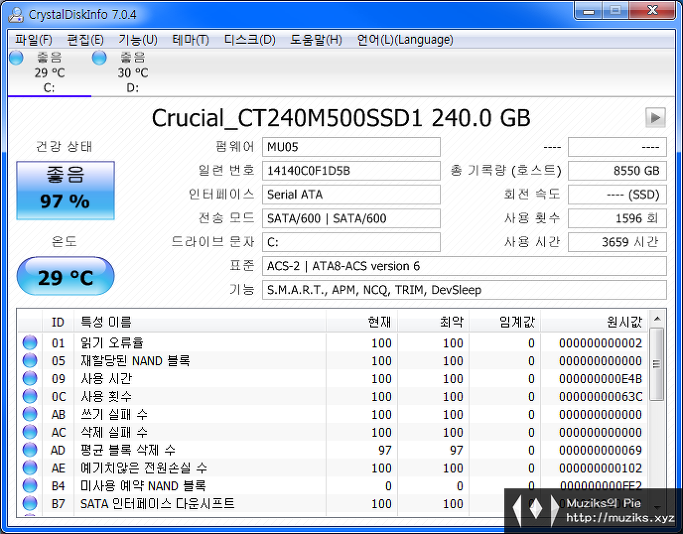Select the 재할당된 NAND 블록 attribute name

(x=135, y=361)
